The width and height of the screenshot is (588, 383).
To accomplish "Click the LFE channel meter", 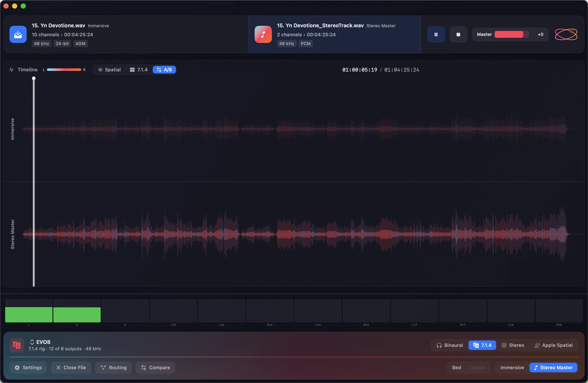I will (x=173, y=311).
